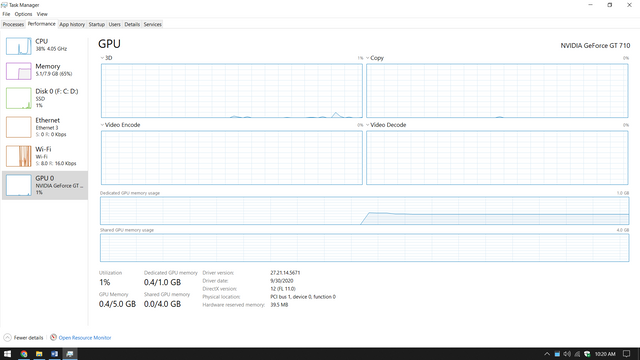Screen dimensions: 640x360
Task: Show hidden system tray icons
Action: (547, 354)
